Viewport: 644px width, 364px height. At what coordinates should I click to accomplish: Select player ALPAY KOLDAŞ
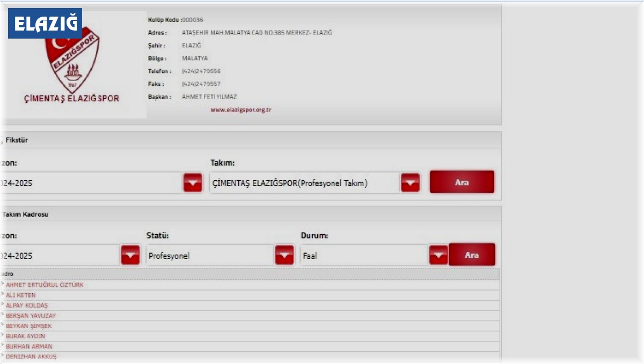click(x=27, y=306)
